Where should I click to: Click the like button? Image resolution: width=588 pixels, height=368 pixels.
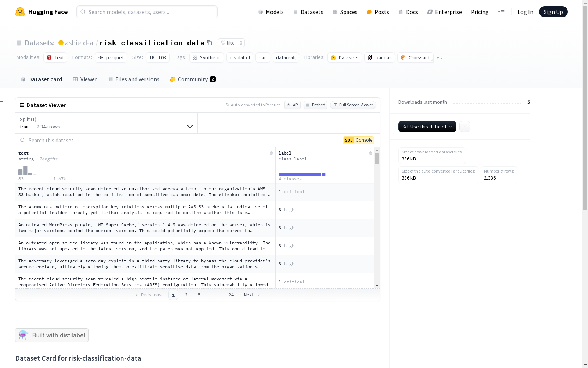[x=227, y=43]
